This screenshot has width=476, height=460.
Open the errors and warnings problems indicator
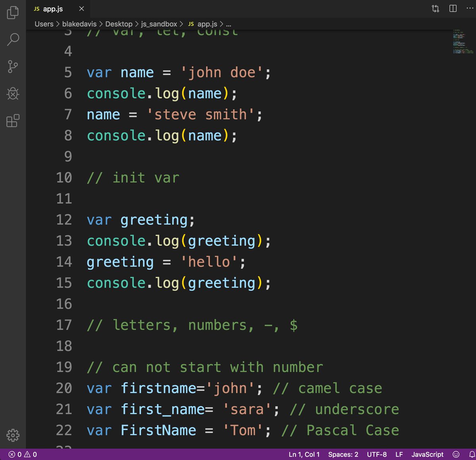(23, 454)
